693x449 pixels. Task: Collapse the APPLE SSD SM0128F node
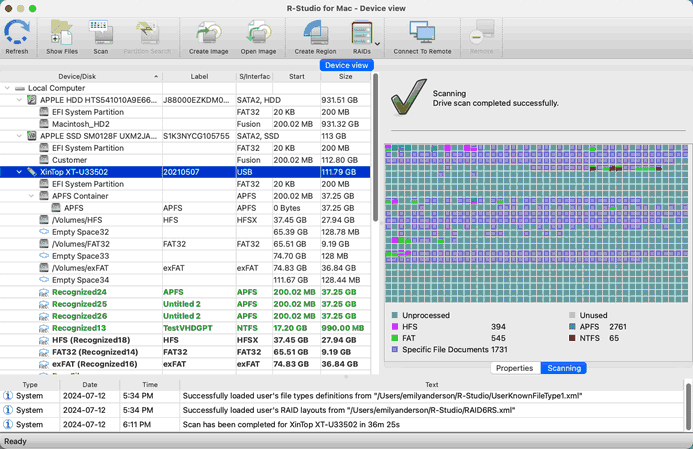tap(19, 136)
